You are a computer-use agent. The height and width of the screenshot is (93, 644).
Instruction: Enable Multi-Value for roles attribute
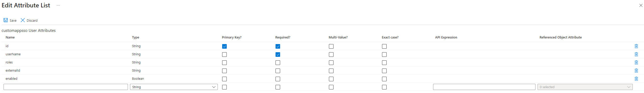[x=331, y=63]
